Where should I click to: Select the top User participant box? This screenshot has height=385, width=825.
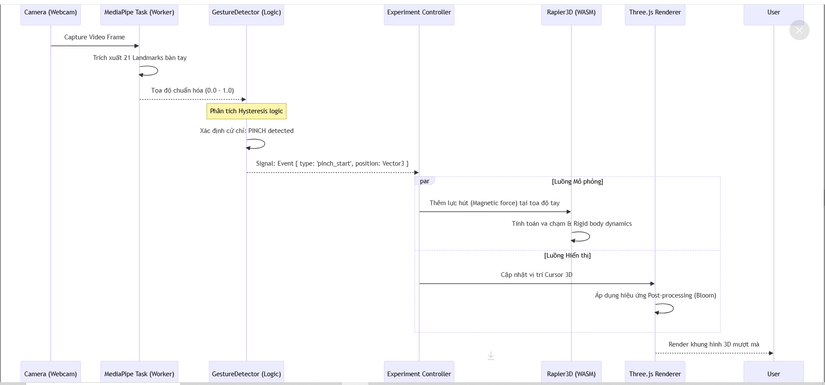pyautogui.click(x=773, y=14)
